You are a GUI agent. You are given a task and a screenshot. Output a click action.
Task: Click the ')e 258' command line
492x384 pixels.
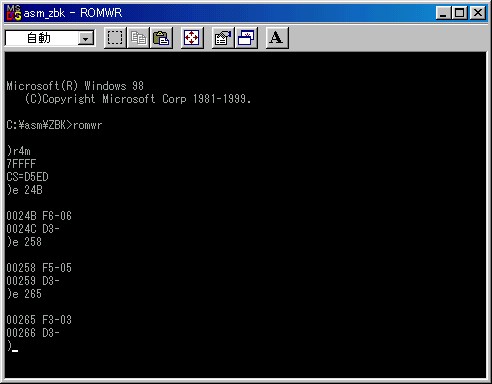point(24,242)
